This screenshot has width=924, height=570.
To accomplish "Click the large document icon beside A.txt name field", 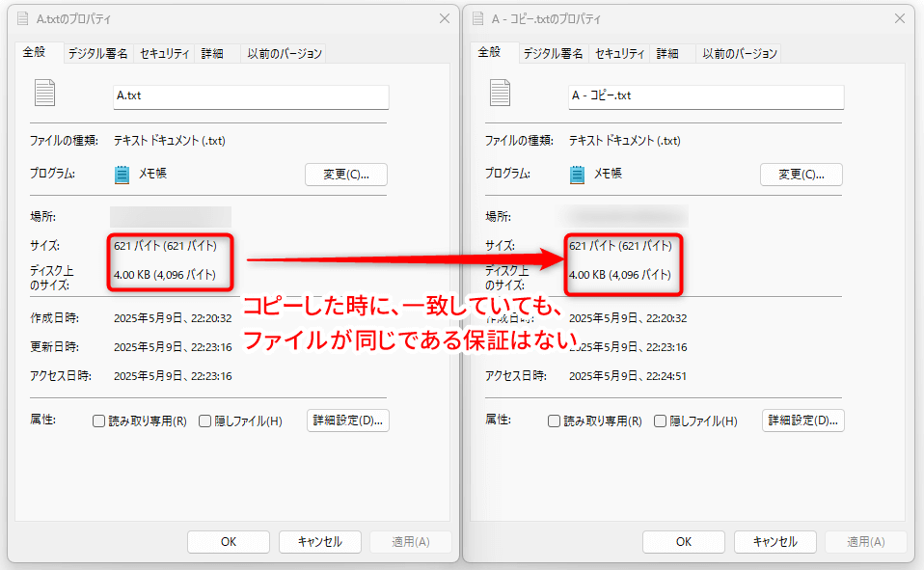I will point(44,93).
